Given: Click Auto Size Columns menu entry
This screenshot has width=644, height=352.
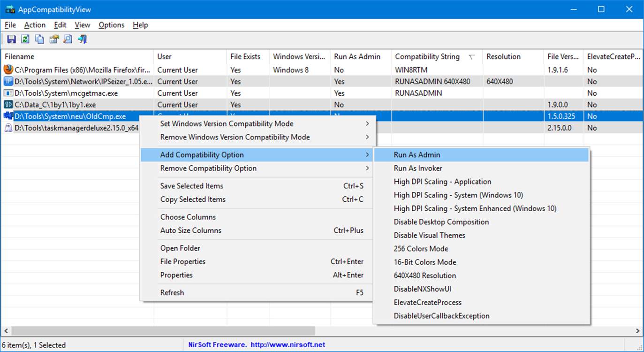Looking at the screenshot, I should click(x=257, y=230).
